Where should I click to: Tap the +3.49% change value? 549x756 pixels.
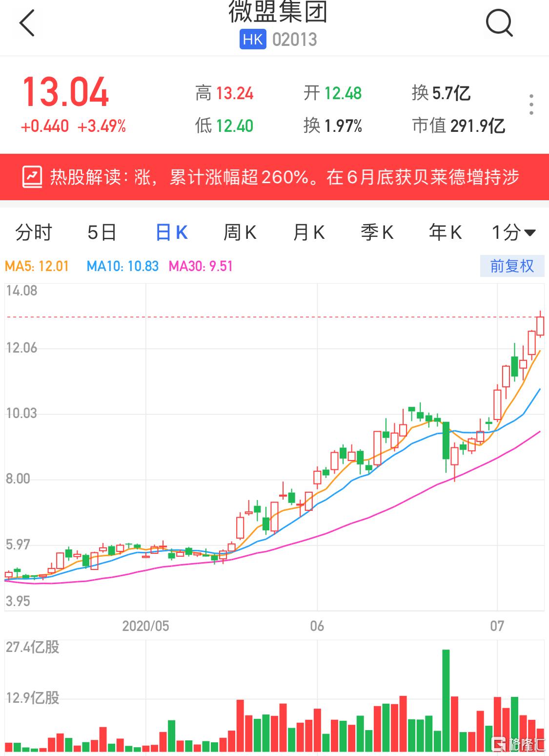click(102, 126)
